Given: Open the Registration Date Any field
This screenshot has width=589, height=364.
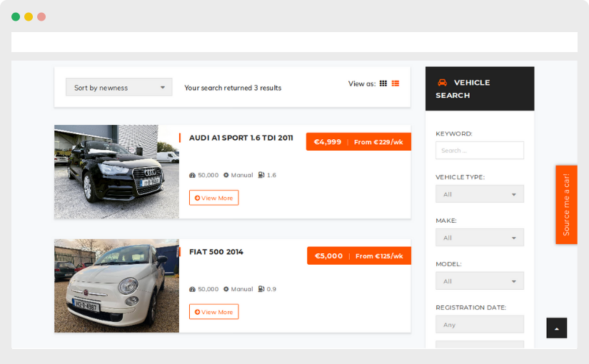Looking at the screenshot, I should point(479,324).
